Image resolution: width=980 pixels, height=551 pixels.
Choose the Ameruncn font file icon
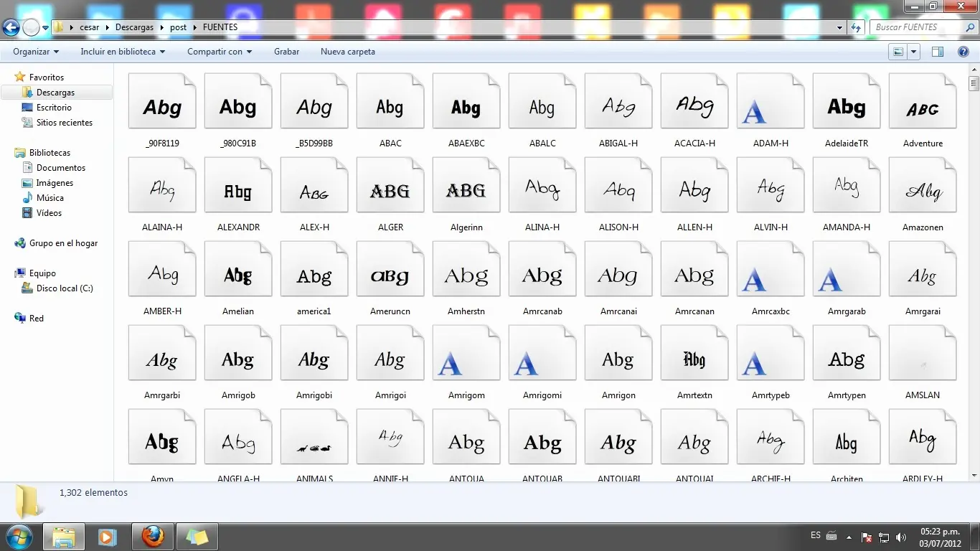[390, 269]
